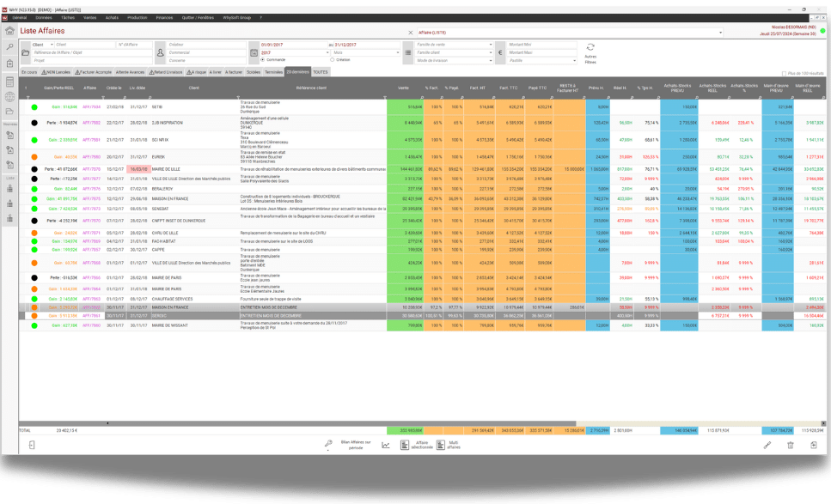Click the folder icon beside the Client filter
The width and height of the screenshot is (831, 504).
pyautogui.click(x=26, y=53)
